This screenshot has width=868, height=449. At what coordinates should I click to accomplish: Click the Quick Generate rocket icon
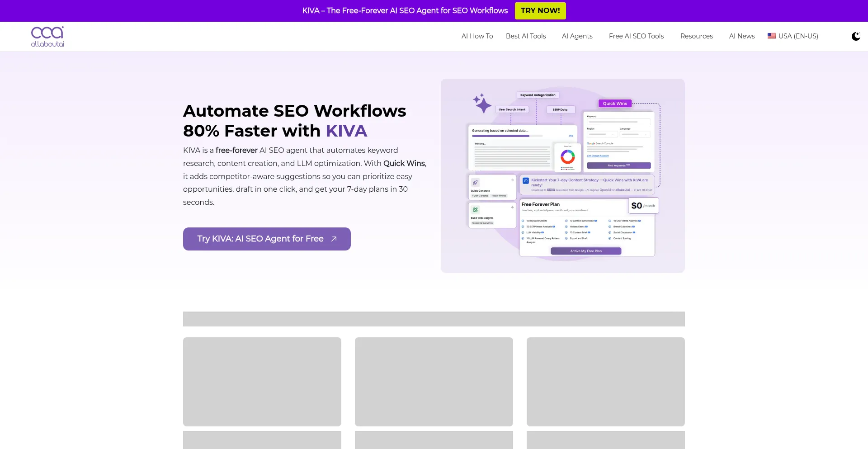point(475,183)
